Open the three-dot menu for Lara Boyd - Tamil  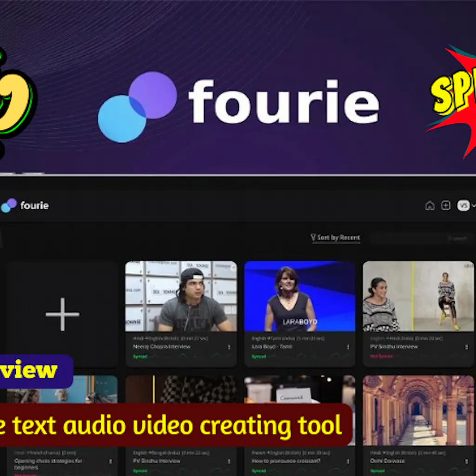click(348, 347)
